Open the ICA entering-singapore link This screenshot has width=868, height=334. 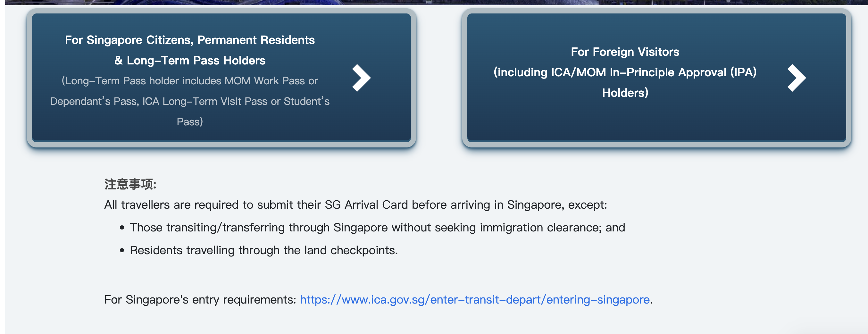coord(474,299)
